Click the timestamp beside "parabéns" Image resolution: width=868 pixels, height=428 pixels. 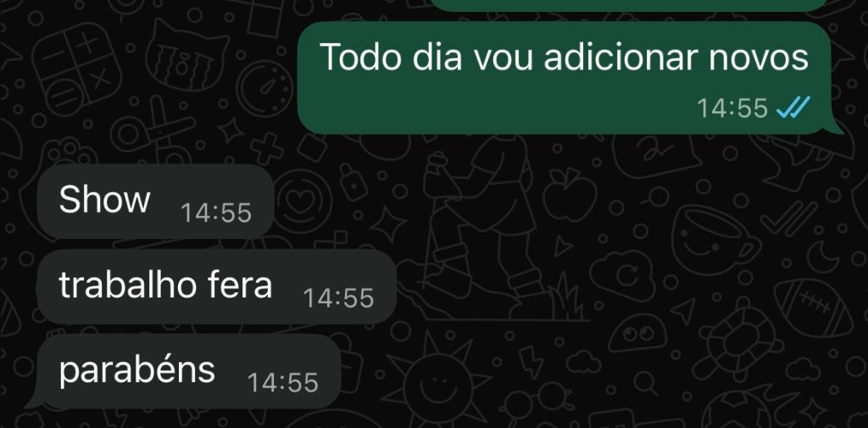coord(283,382)
